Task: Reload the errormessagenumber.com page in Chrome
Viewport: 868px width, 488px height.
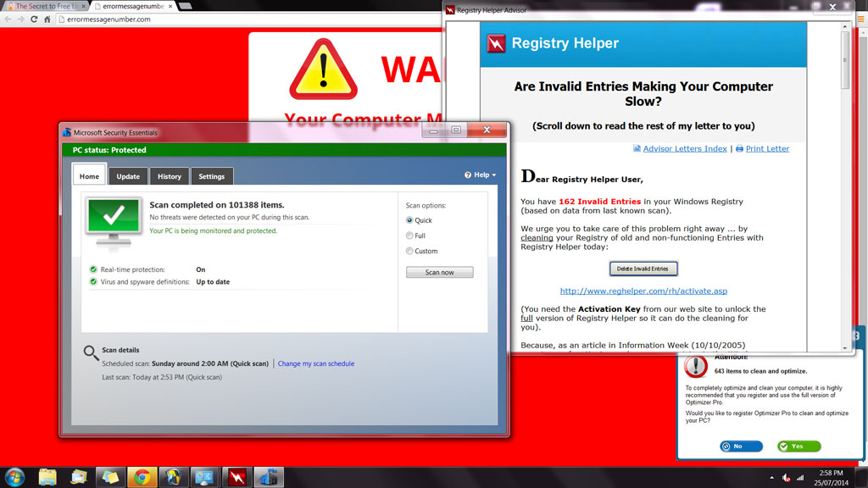Action: pyautogui.click(x=34, y=19)
